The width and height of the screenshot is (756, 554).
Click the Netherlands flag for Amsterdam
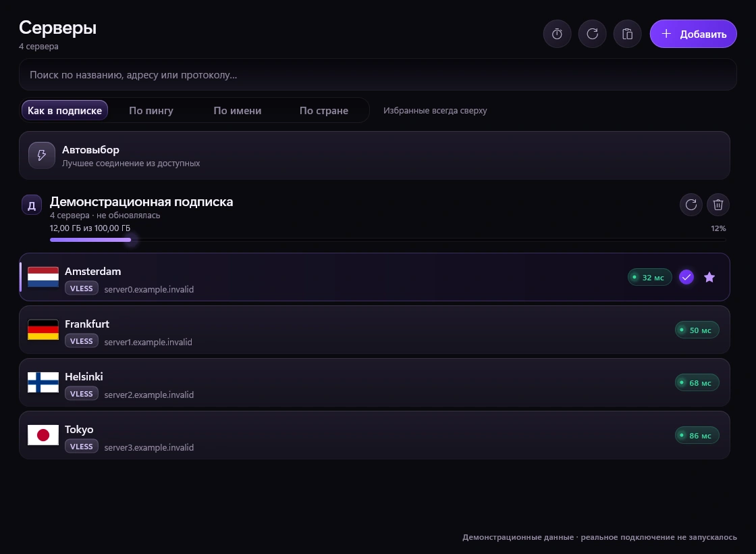[43, 277]
